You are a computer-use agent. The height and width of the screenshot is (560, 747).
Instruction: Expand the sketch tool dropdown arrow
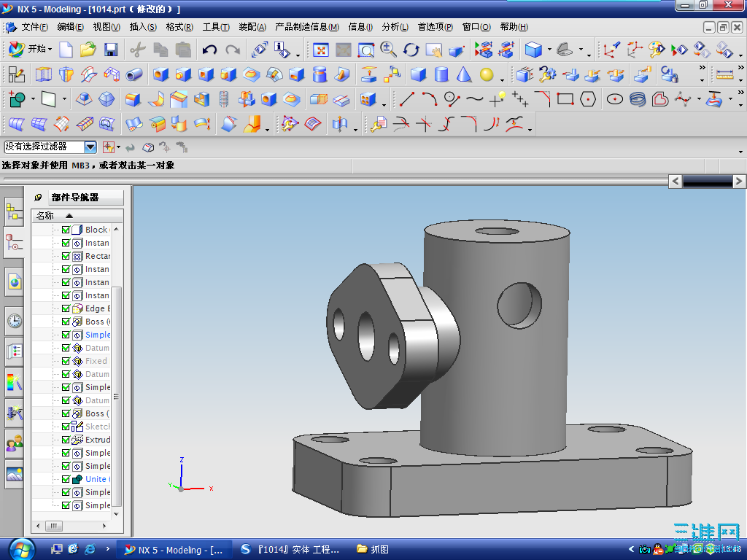33,99
